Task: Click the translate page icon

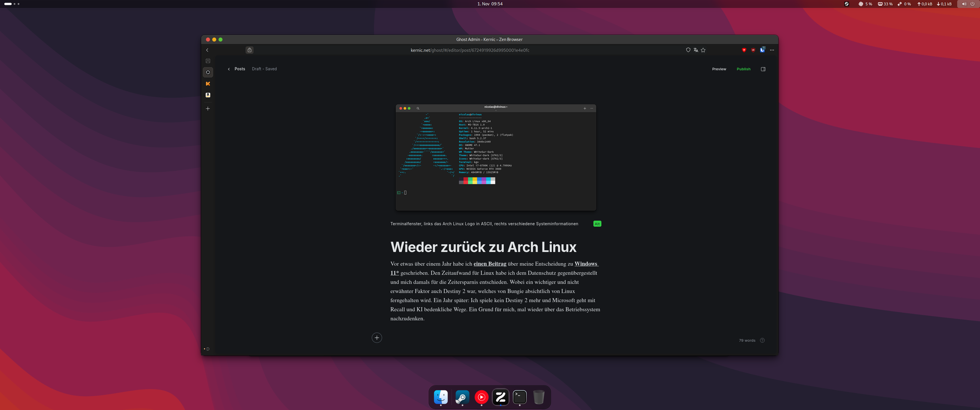Action: (696, 50)
